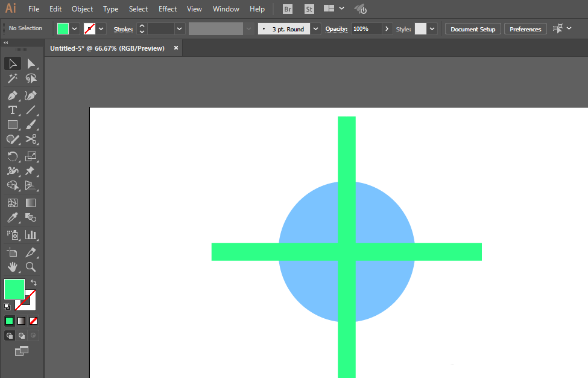Image resolution: width=588 pixels, height=378 pixels.
Task: Choose the Lasso tool
Action: coord(31,78)
